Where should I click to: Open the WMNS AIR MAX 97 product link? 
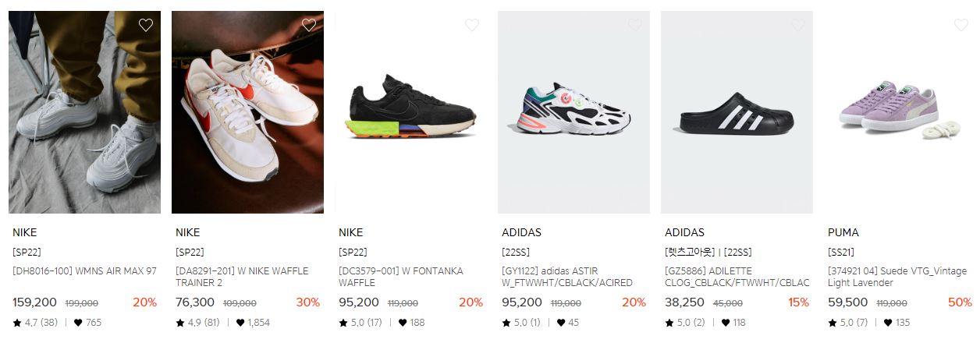point(84,271)
